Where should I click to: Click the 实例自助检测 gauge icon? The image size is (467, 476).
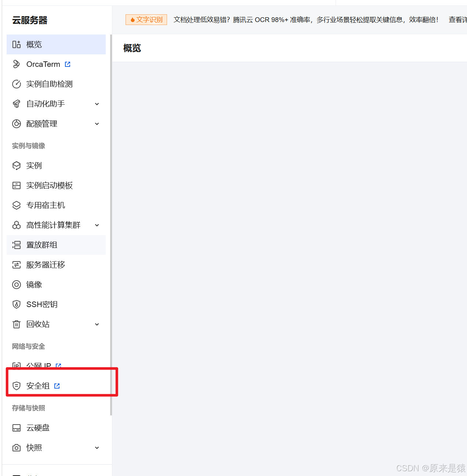(x=17, y=84)
